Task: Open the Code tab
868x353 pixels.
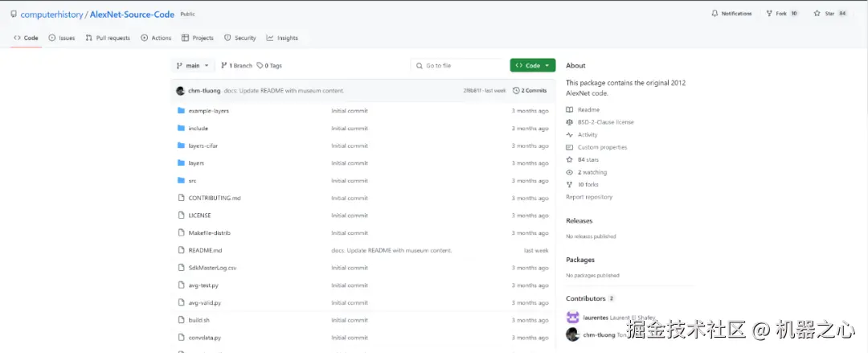Action: coord(26,39)
